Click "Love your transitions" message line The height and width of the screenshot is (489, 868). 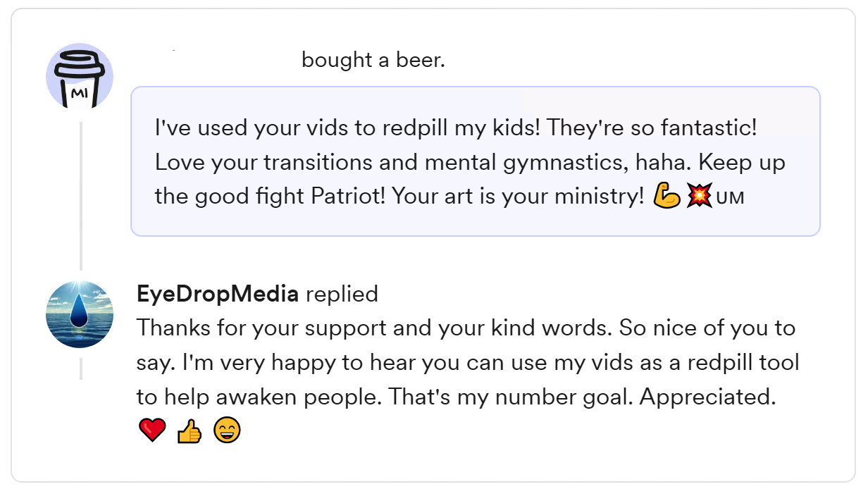coord(469,163)
